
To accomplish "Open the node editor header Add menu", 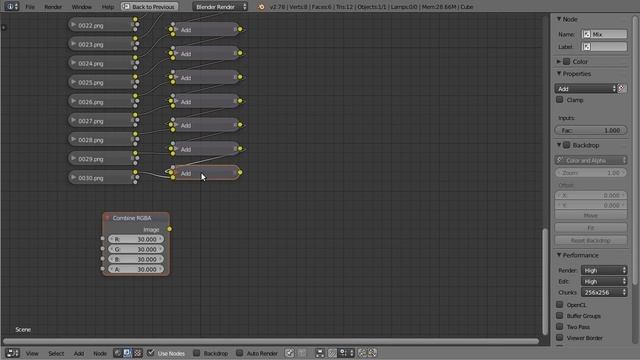I will pyautogui.click(x=79, y=353).
